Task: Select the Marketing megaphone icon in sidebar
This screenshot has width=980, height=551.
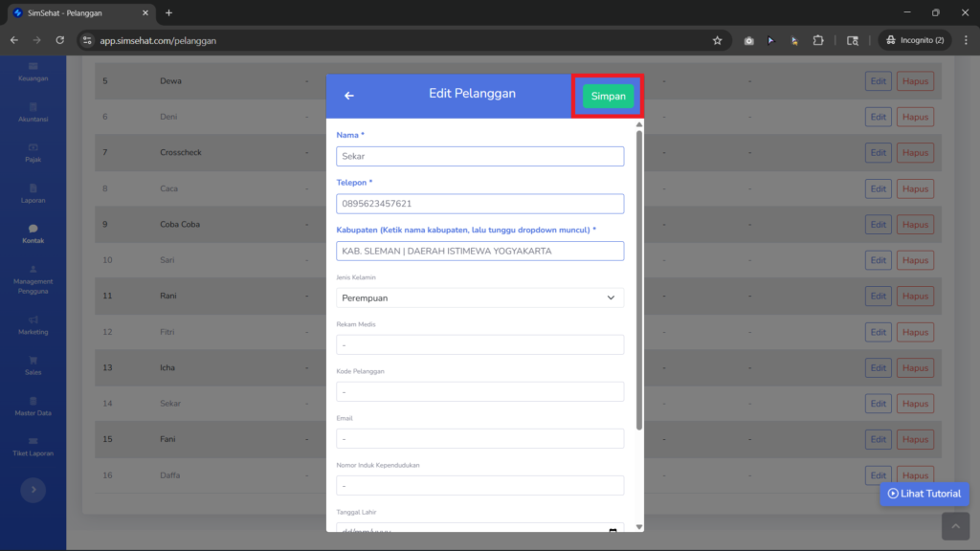Action: (x=33, y=320)
